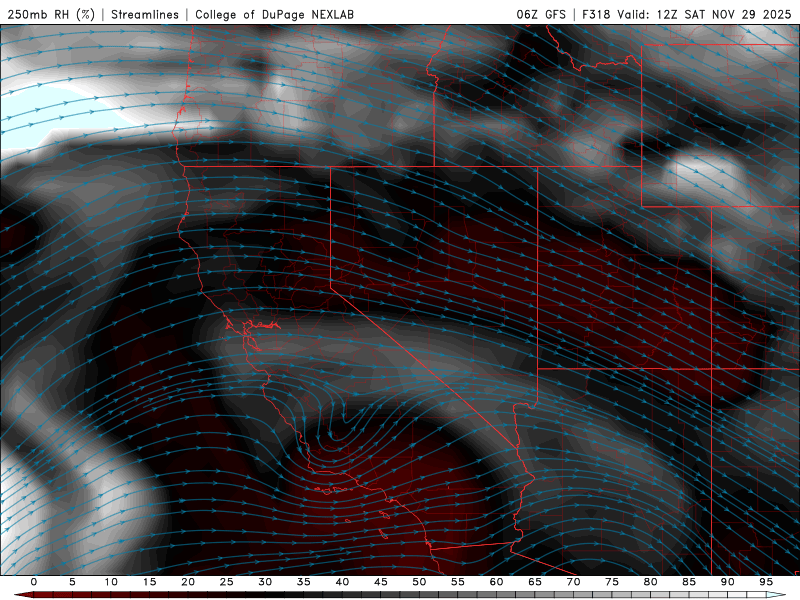The width and height of the screenshot is (800, 600).
Task: Select the "60" value on the colorbar
Action: [x=496, y=582]
